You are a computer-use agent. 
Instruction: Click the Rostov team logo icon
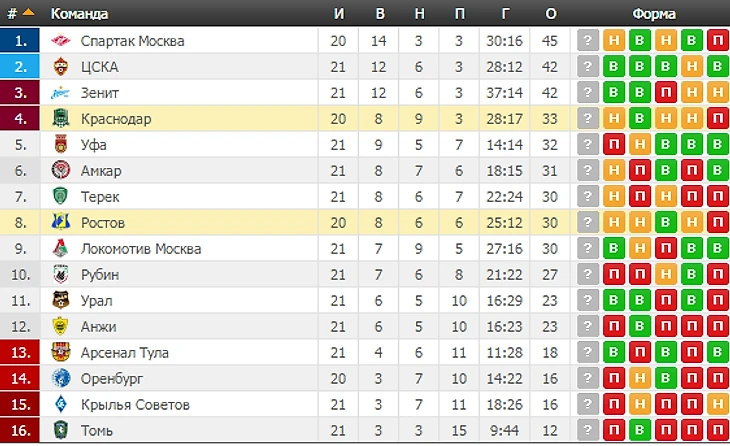pyautogui.click(x=60, y=222)
